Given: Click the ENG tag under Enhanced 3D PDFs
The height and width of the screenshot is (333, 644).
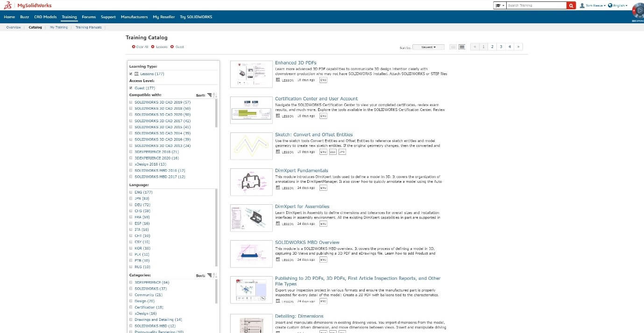Looking at the screenshot, I should coord(323,80).
